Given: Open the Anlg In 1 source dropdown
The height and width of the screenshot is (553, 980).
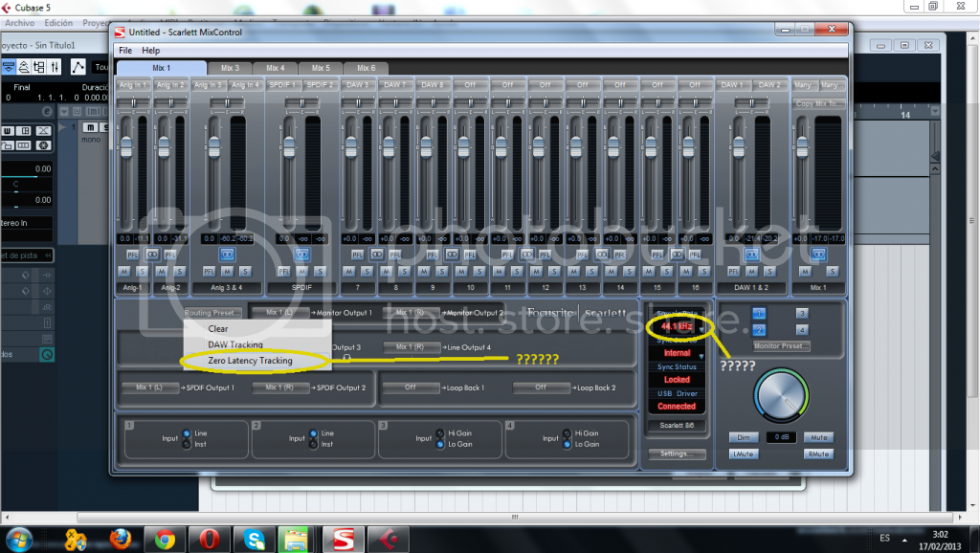Looking at the screenshot, I should pos(133,85).
